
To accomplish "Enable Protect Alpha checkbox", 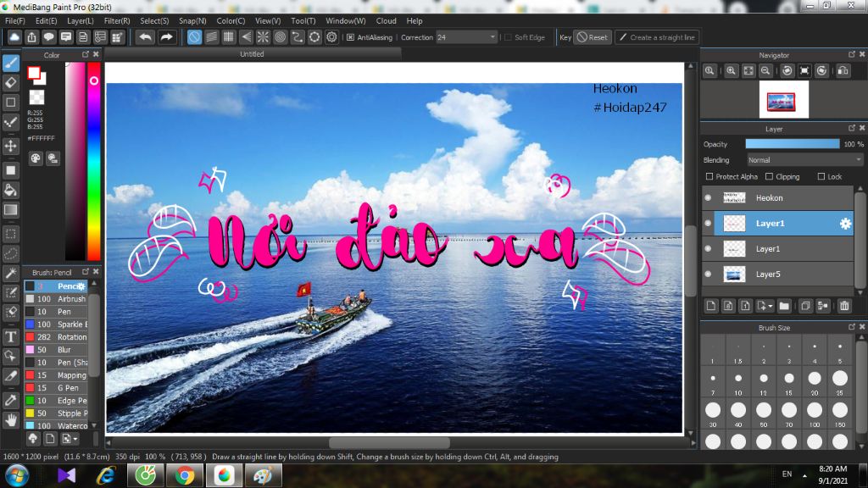I will click(709, 176).
